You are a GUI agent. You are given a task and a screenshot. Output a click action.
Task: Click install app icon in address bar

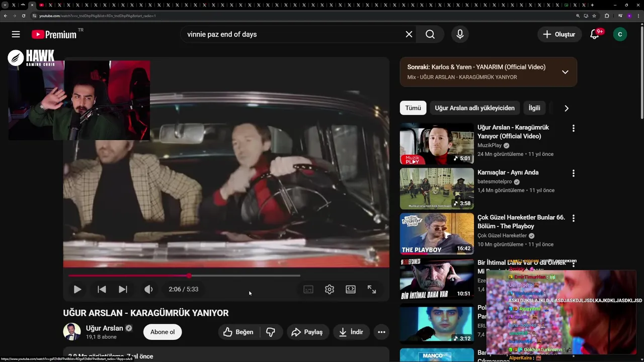(x=586, y=16)
